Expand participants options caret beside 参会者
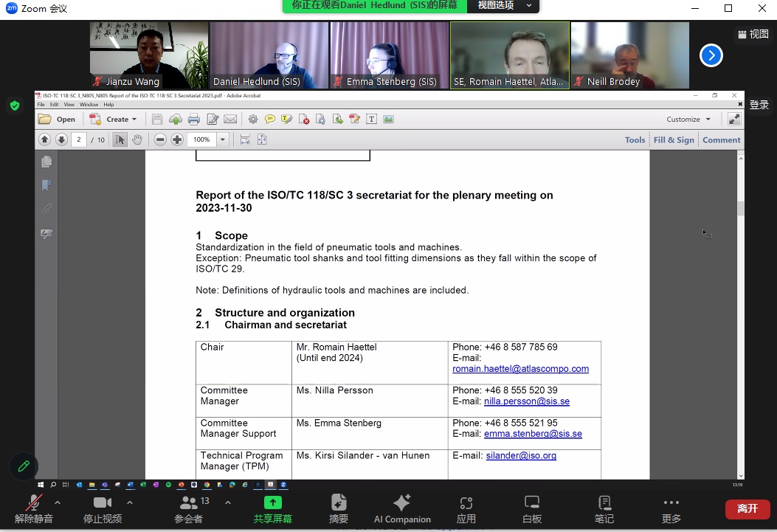This screenshot has height=532, width=777. click(228, 502)
